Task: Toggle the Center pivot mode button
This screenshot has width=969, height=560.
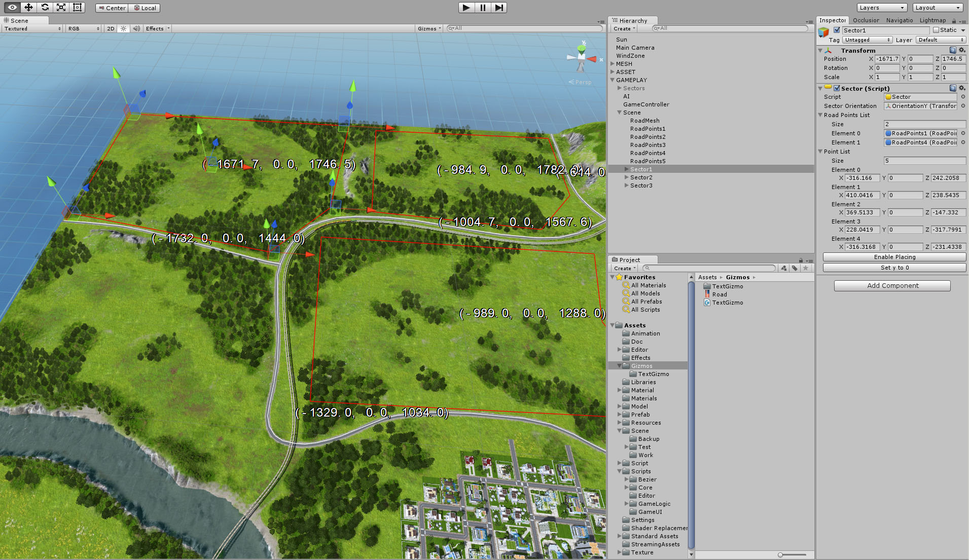Action: tap(112, 8)
